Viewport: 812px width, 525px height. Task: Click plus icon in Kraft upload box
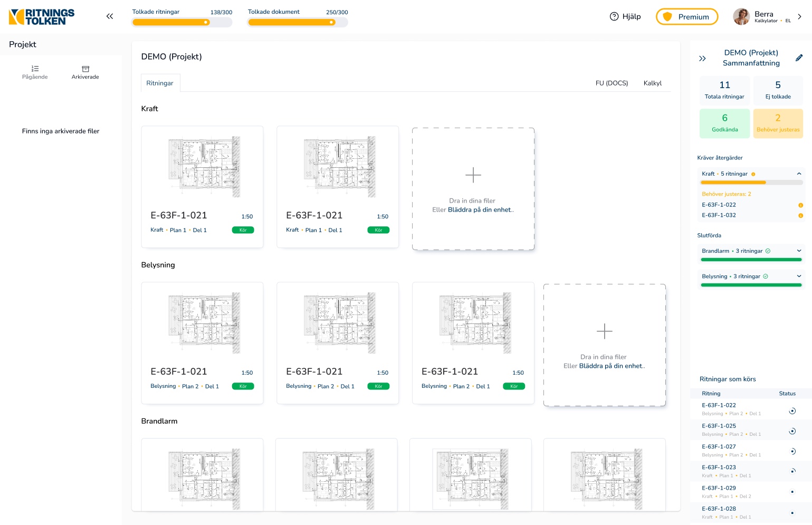click(473, 175)
